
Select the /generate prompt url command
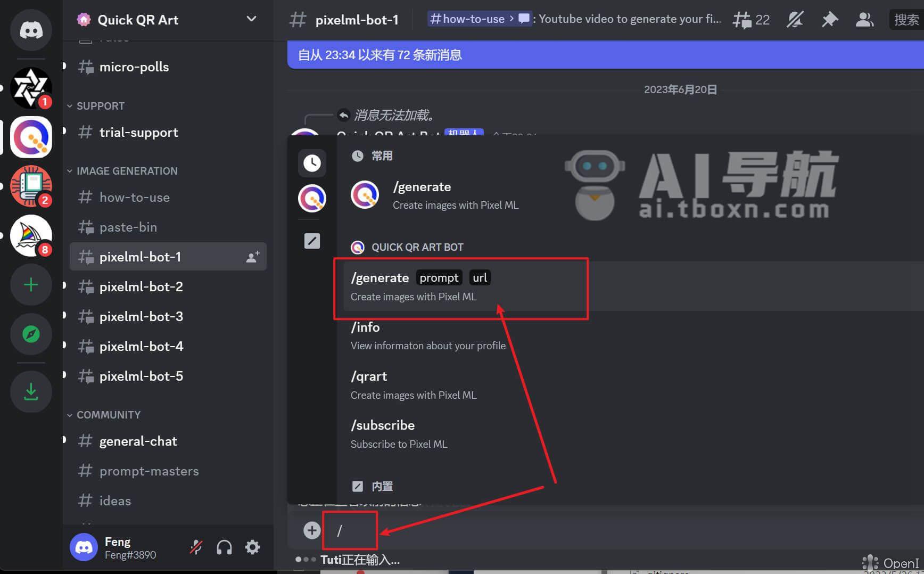coord(460,286)
